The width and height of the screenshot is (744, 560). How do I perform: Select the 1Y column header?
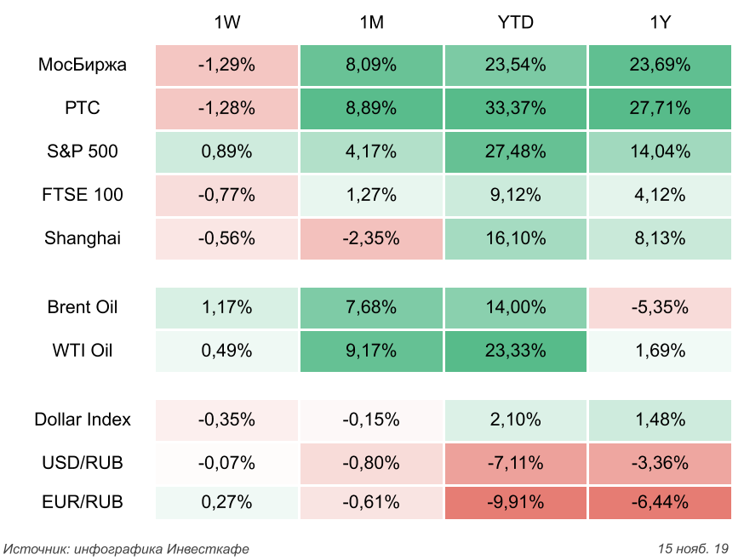click(660, 23)
